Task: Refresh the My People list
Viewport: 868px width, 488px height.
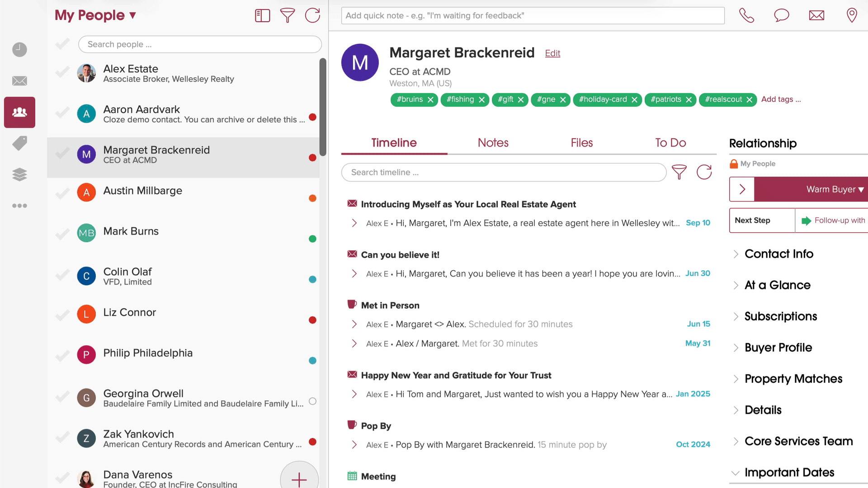Action: click(x=312, y=15)
